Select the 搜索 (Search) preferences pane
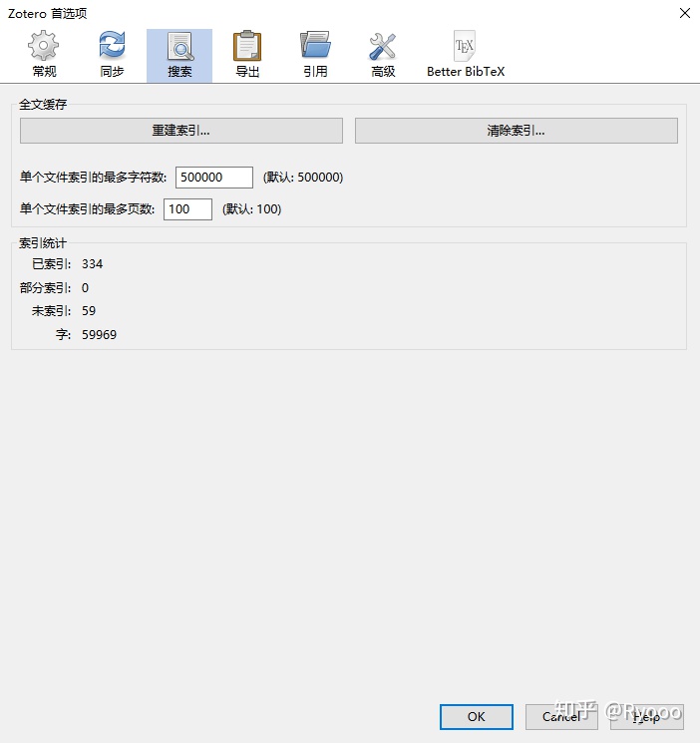Image resolution: width=700 pixels, height=743 pixels. coord(179,55)
